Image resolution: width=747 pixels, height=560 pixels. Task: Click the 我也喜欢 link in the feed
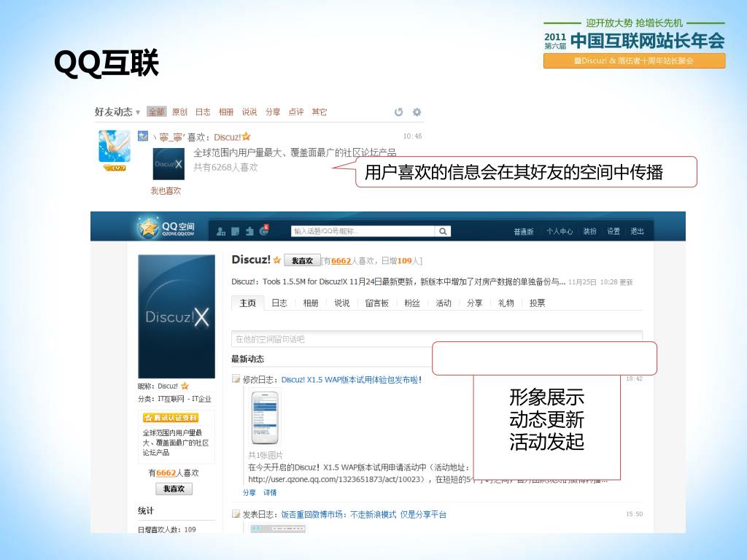click(x=166, y=190)
